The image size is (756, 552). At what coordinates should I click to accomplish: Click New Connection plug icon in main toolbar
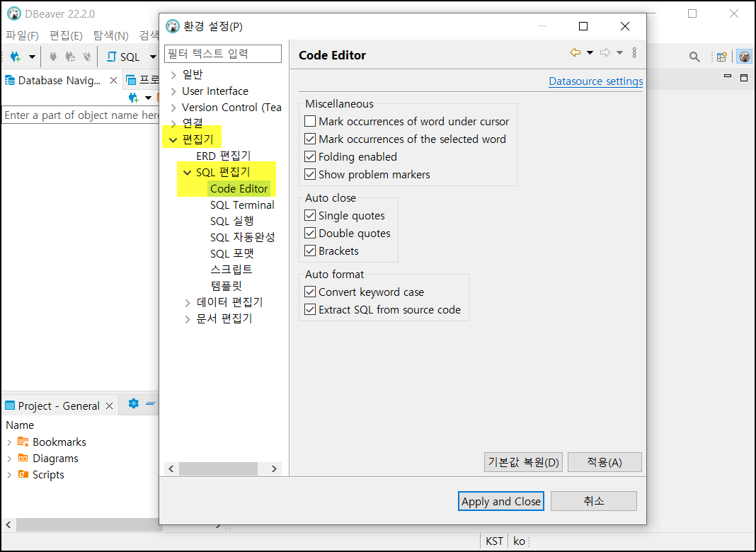[x=16, y=57]
